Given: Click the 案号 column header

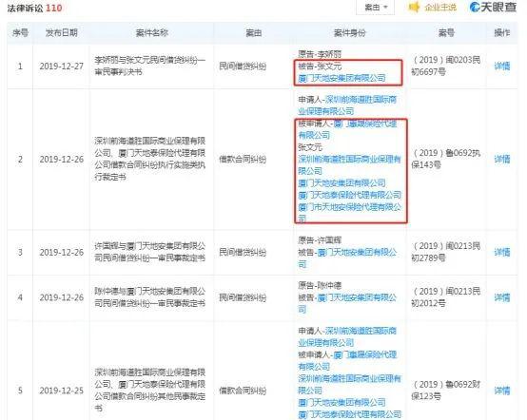Looking at the screenshot, I should tap(446, 33).
